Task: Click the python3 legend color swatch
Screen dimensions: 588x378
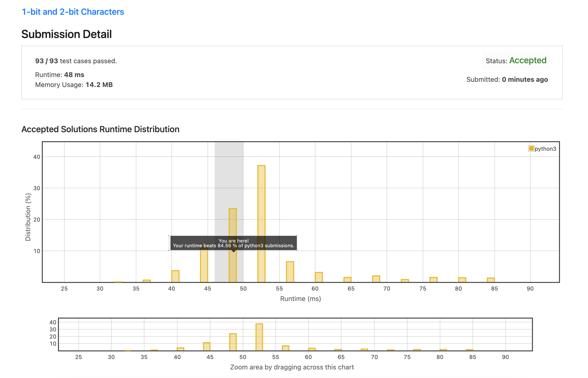Action: click(x=531, y=149)
